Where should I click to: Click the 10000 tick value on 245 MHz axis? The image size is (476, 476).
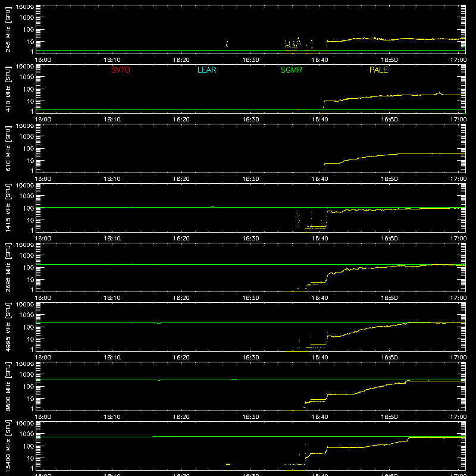(x=25, y=7)
